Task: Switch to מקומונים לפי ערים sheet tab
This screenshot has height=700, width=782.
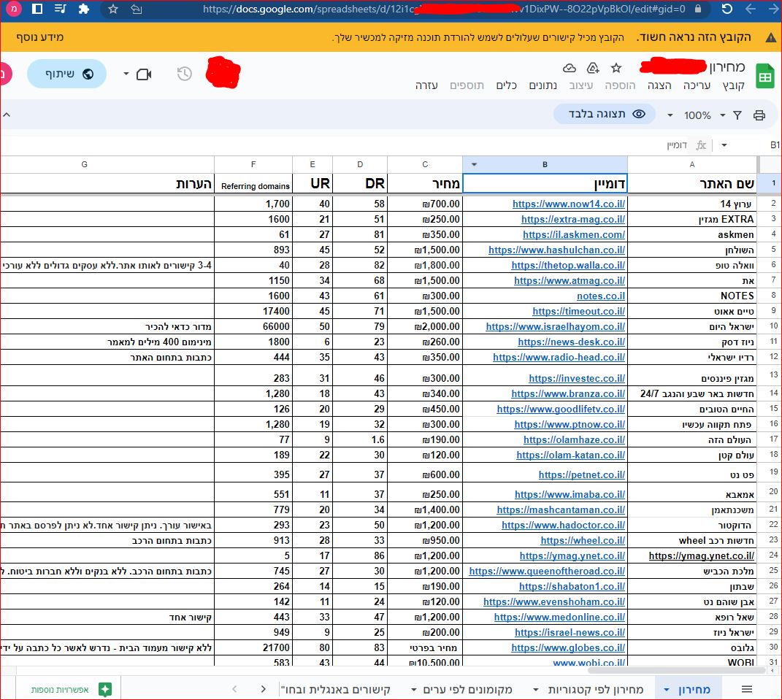Action: pyautogui.click(x=468, y=690)
